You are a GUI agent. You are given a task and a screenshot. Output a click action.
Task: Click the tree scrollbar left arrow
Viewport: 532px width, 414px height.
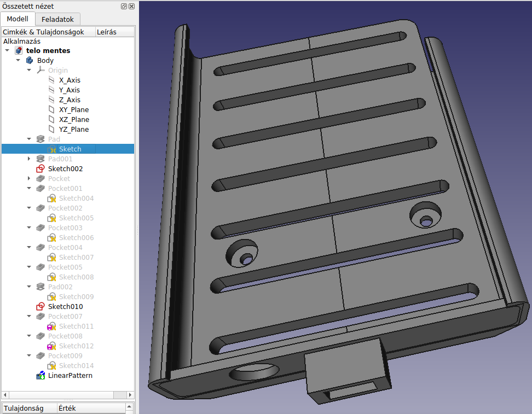click(5, 395)
